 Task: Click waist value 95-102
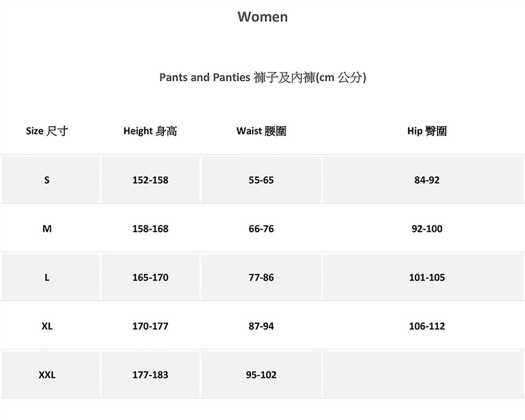[x=261, y=375]
